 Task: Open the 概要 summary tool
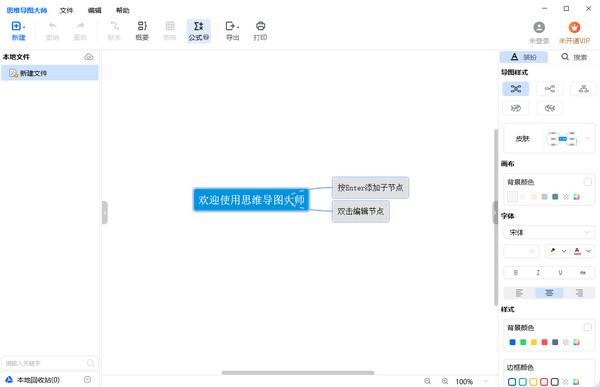pyautogui.click(x=142, y=31)
